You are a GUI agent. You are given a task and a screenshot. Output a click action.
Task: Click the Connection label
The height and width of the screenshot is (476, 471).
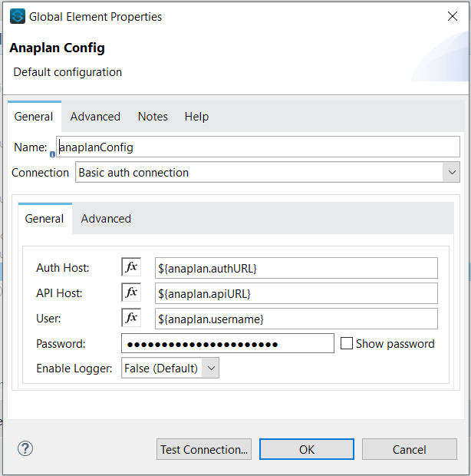41,173
